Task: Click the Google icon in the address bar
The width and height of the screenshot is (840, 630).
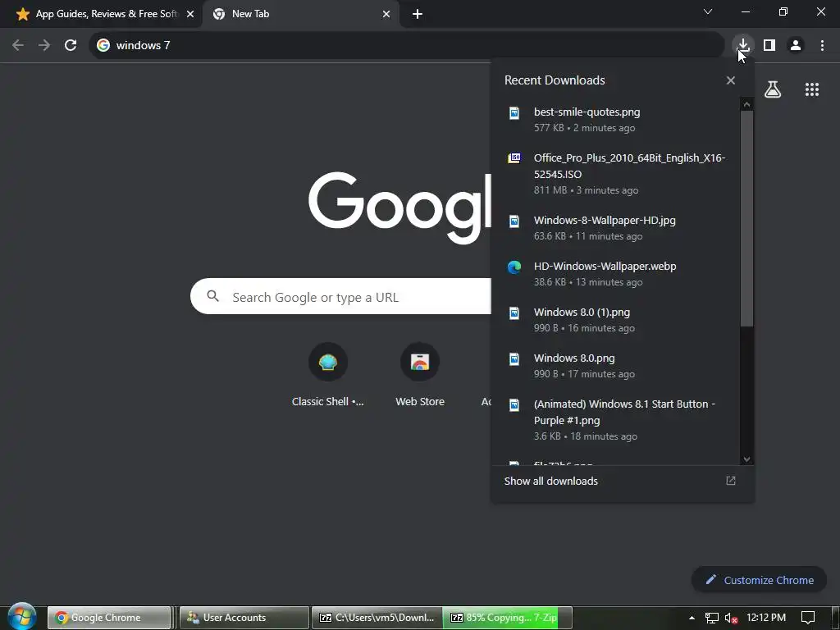Action: [x=103, y=45]
